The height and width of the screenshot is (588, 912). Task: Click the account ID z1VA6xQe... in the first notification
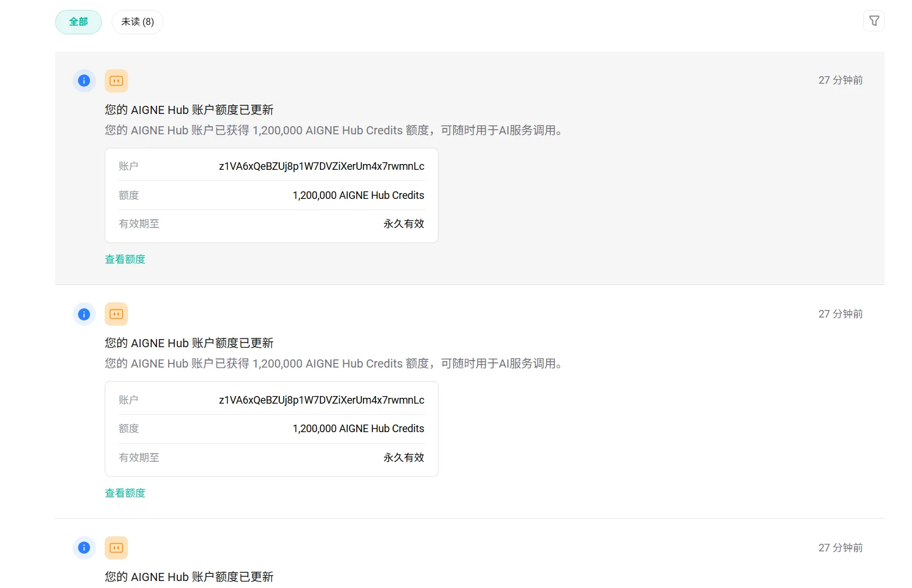(322, 166)
